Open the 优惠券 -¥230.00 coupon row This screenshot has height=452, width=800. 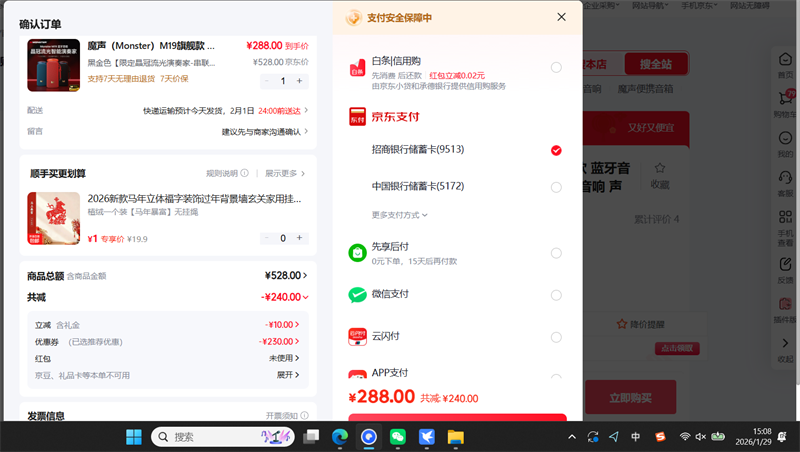point(284,341)
